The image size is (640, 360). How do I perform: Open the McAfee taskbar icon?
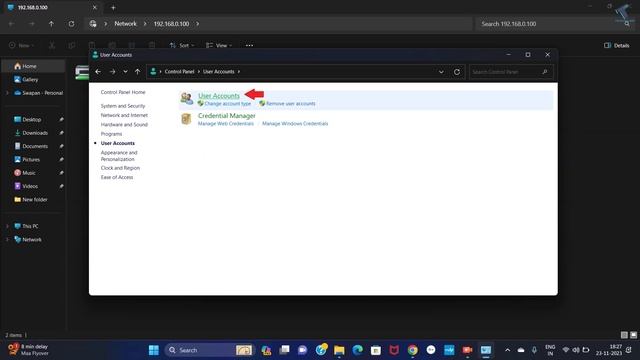(x=394, y=350)
